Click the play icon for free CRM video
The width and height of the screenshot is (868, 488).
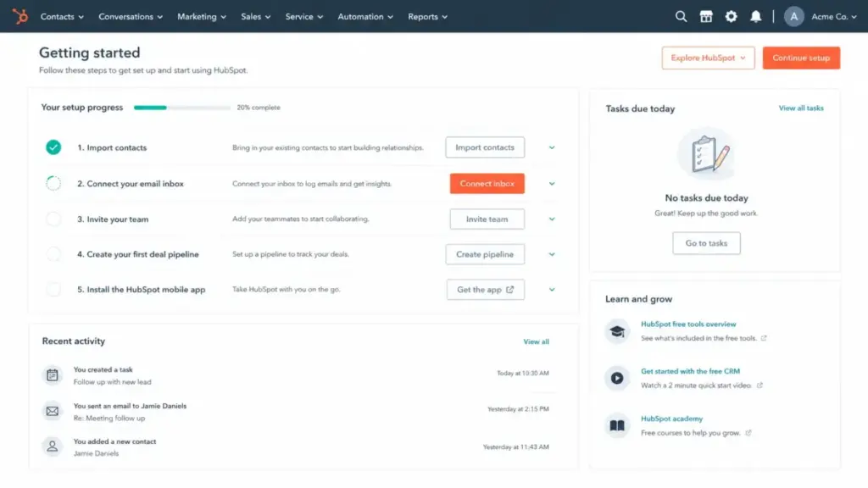coord(617,378)
